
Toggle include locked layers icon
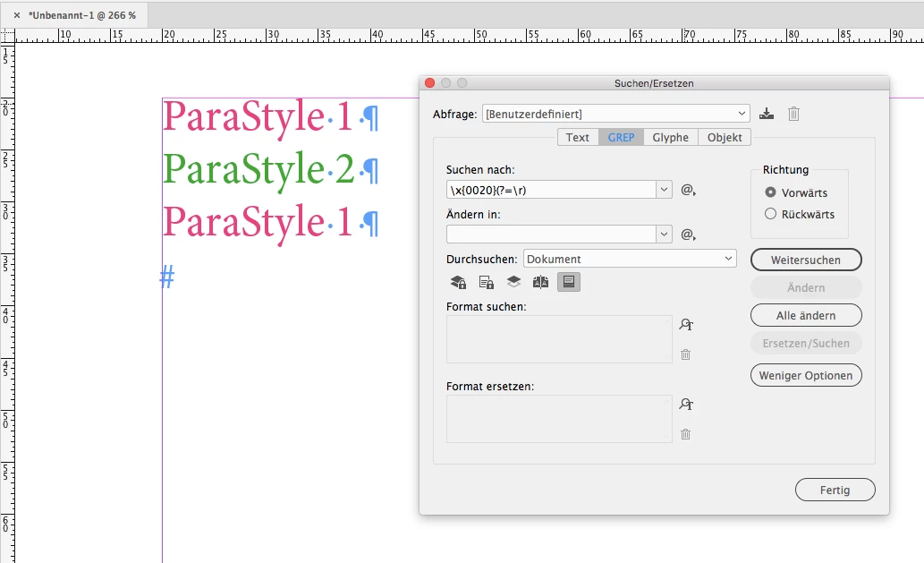458,282
